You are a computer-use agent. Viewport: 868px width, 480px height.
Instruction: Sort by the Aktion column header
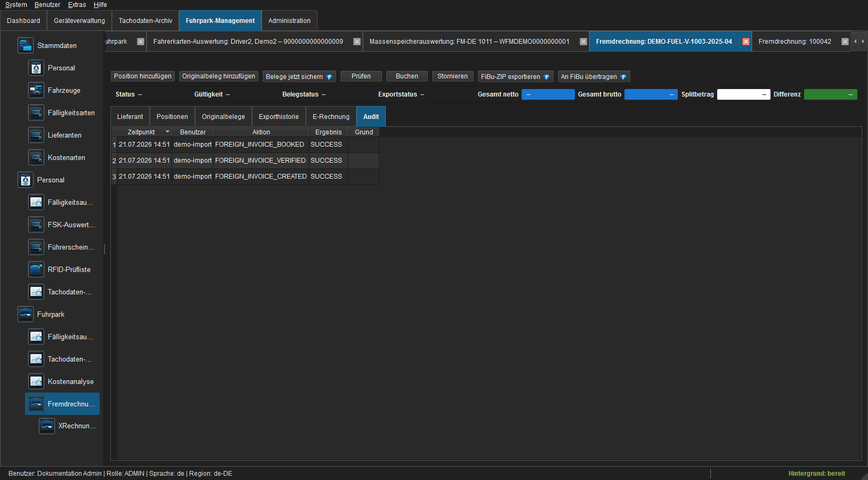point(261,132)
